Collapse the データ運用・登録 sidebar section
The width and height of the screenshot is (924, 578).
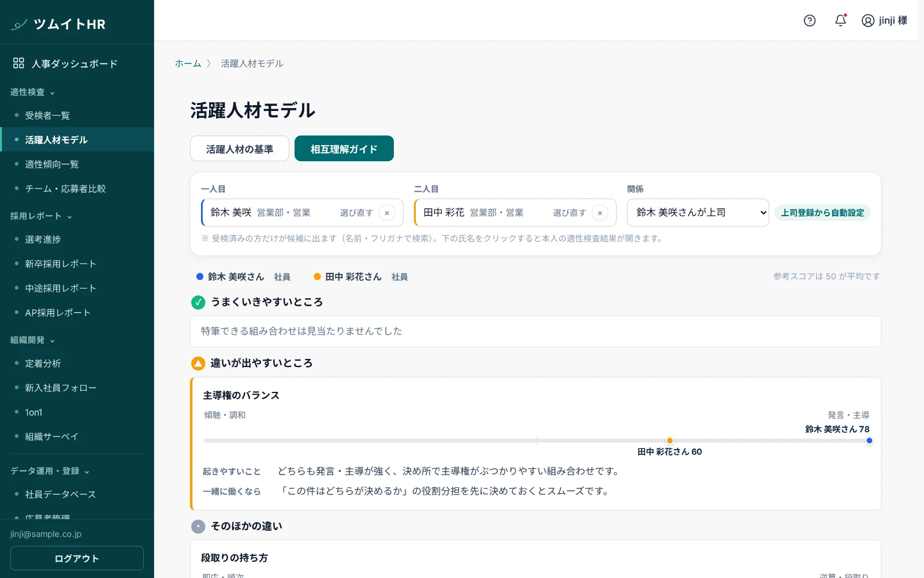pos(50,471)
